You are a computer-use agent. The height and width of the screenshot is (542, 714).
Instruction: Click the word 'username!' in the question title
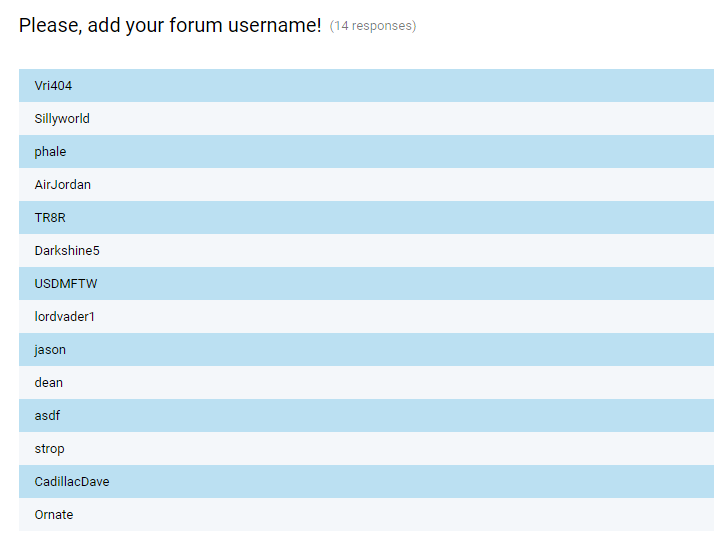[x=276, y=26]
